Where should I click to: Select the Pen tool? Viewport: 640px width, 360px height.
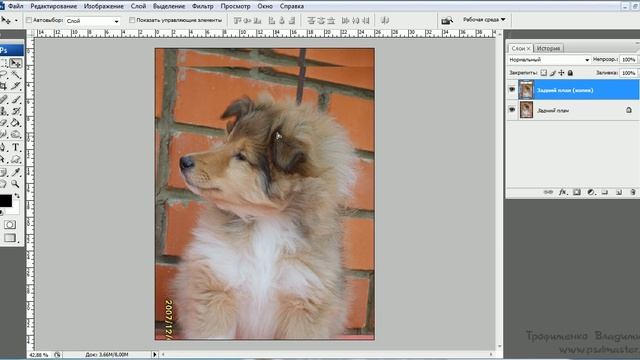click(3, 147)
